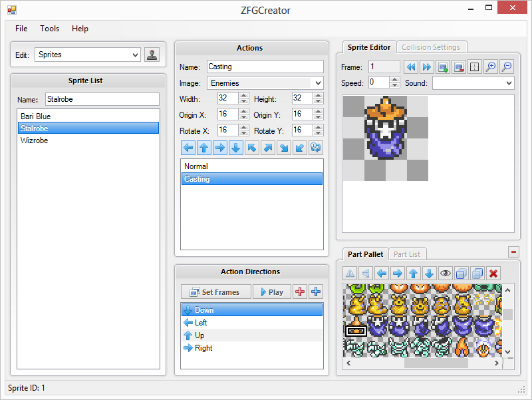Click the up-right diagonal arrow in Actions

(268, 148)
